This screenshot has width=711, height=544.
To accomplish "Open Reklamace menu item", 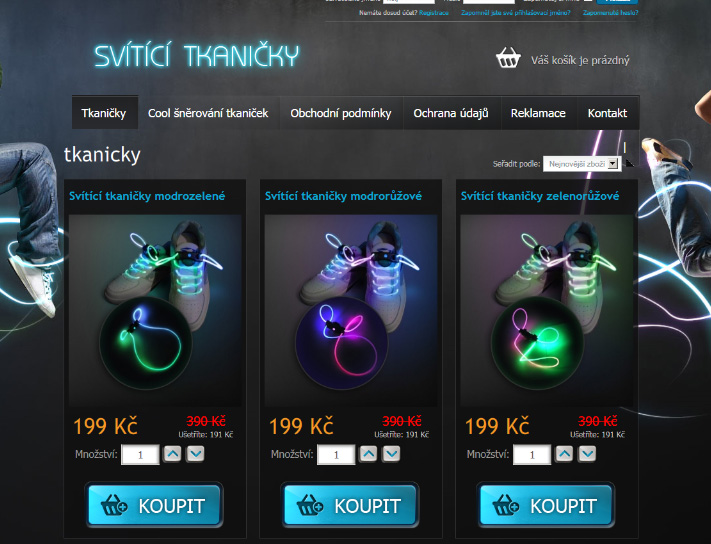I will point(538,113).
